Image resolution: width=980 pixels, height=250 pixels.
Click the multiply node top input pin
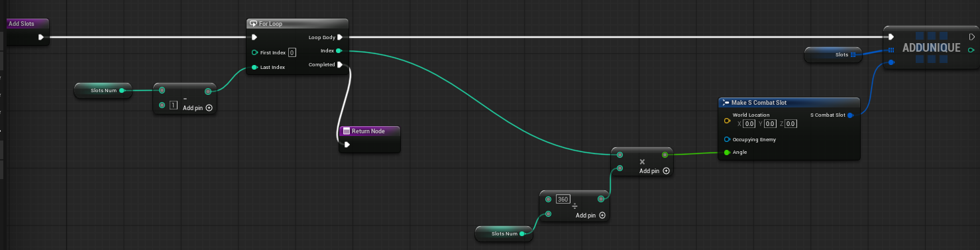pos(620,155)
